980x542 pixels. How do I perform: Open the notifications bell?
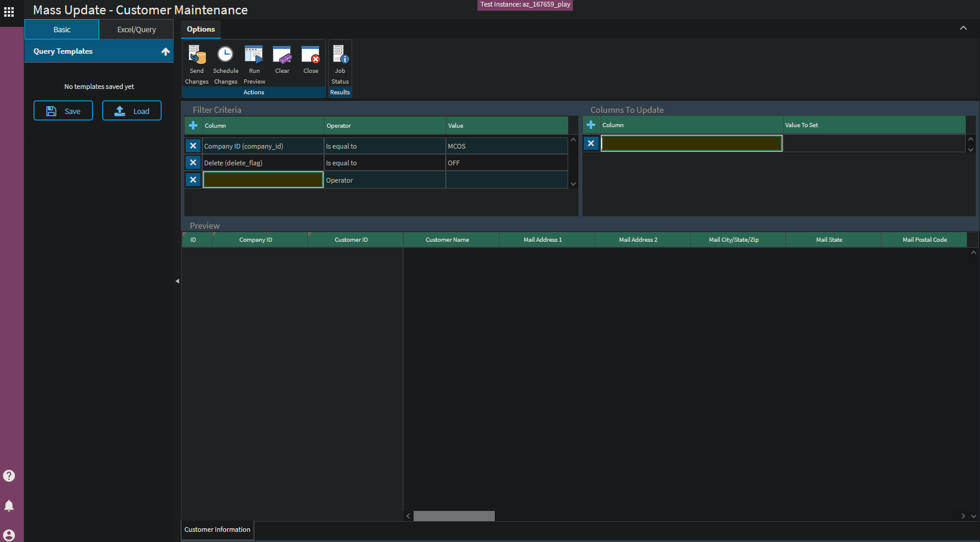pyautogui.click(x=9, y=506)
